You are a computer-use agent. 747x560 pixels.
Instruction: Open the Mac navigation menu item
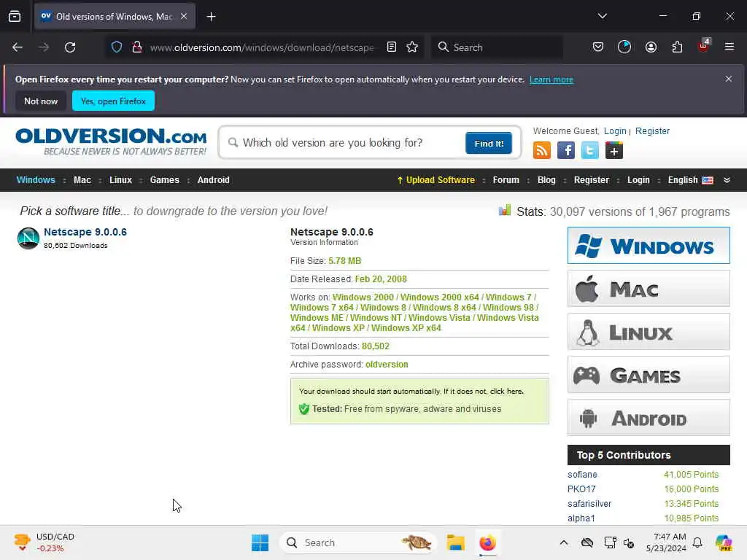click(82, 180)
